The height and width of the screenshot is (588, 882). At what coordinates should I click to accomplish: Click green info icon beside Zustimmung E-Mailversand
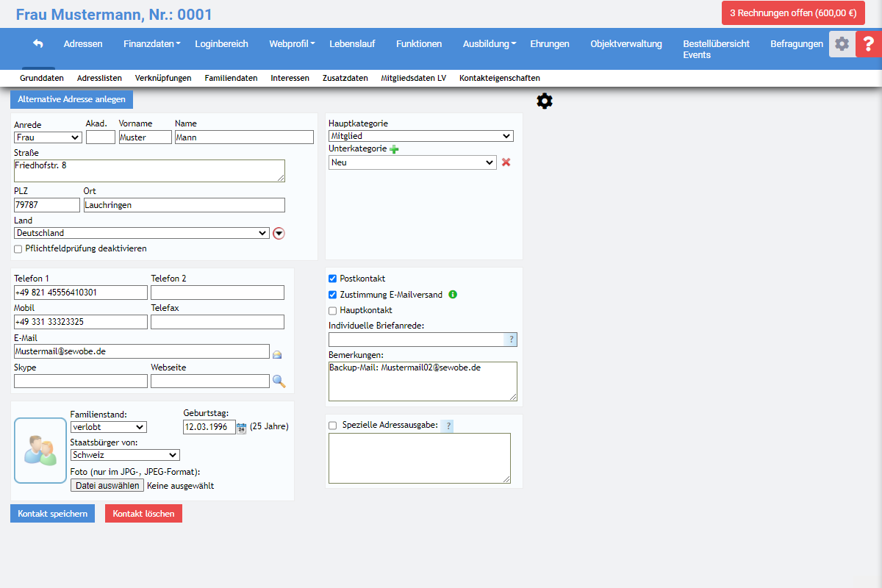(x=453, y=295)
